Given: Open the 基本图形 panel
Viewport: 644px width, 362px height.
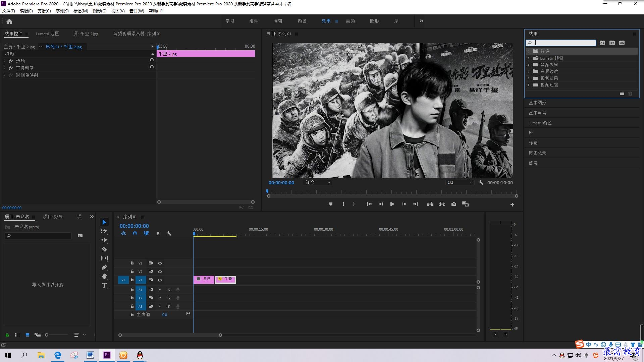Looking at the screenshot, I should (x=537, y=103).
